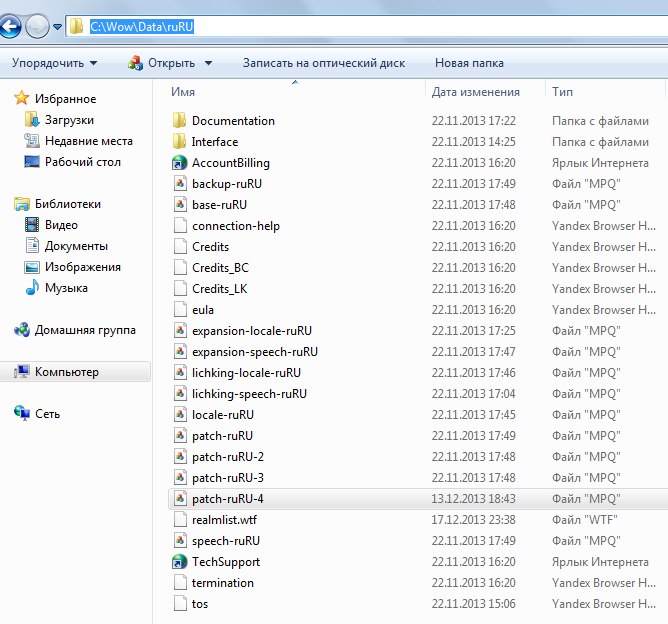Open Загрузки in the favorites sidebar
Viewport: 668px width, 624px height.
(x=68, y=120)
